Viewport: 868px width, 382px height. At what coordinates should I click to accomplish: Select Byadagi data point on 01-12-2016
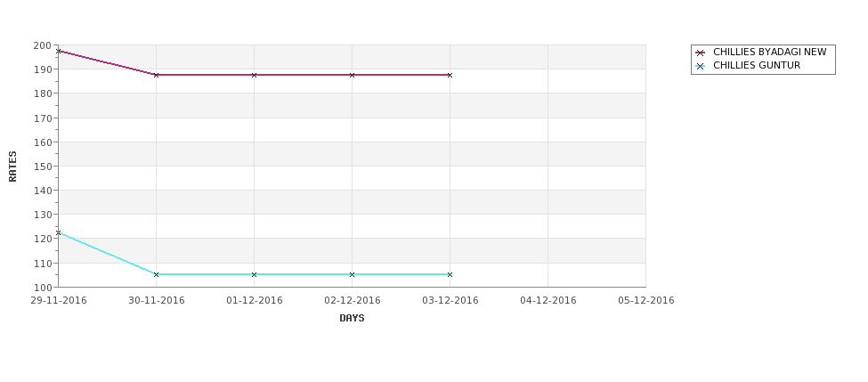coord(254,75)
